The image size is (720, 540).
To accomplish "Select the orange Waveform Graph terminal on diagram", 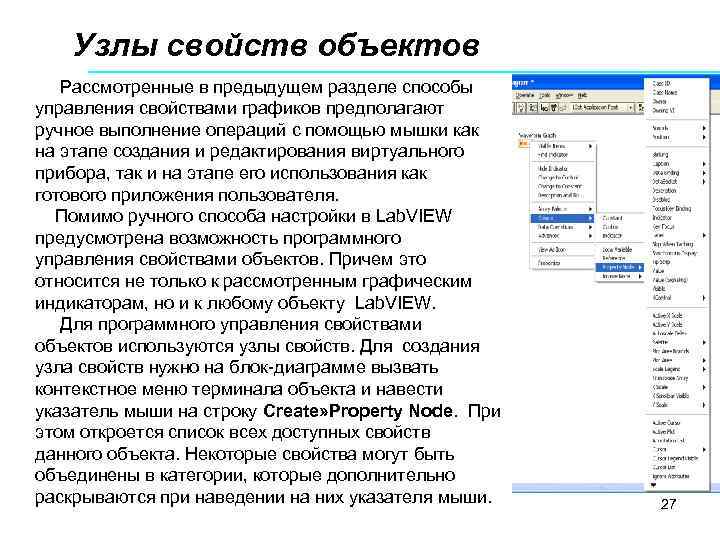I will point(523,143).
